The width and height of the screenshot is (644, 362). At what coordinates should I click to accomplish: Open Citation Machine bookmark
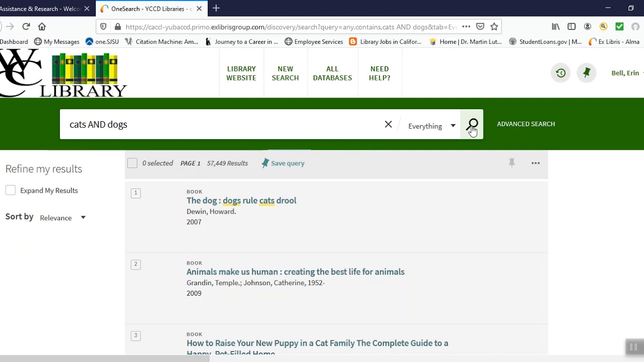pos(162,42)
